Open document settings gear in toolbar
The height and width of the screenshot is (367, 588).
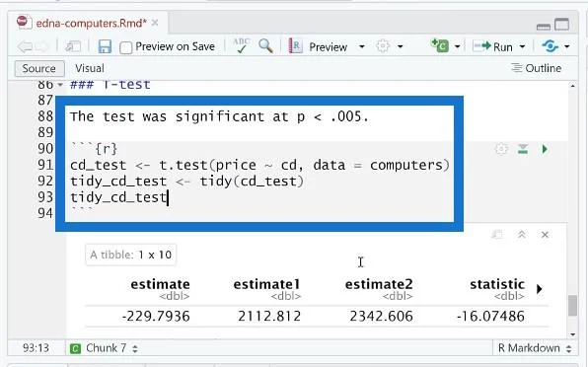(x=383, y=46)
